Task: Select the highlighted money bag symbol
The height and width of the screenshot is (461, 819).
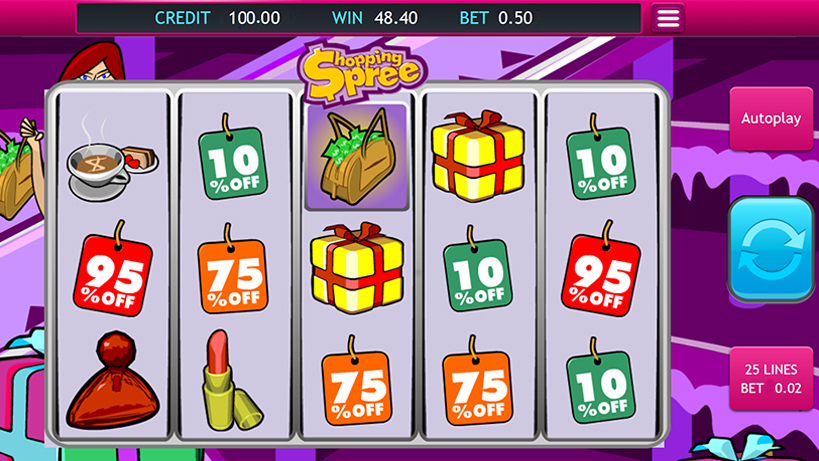Action: point(357,157)
